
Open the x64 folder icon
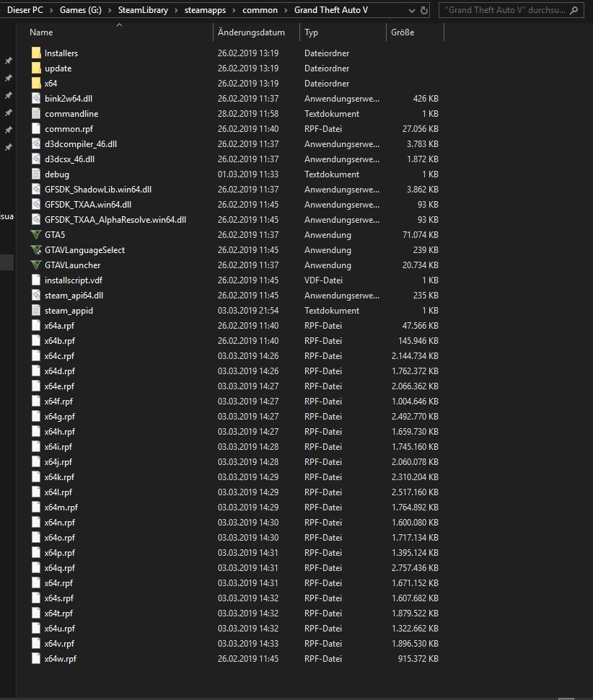coord(37,83)
